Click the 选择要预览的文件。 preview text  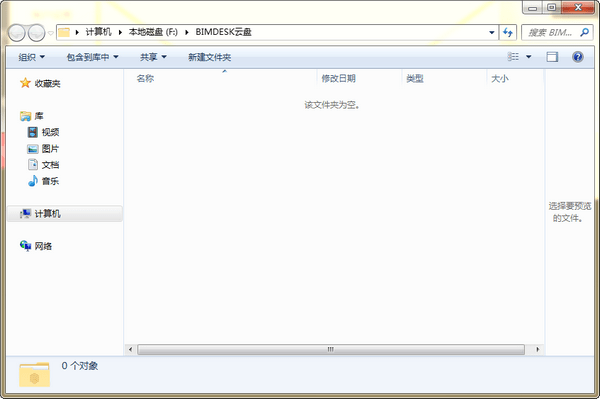[569, 212]
